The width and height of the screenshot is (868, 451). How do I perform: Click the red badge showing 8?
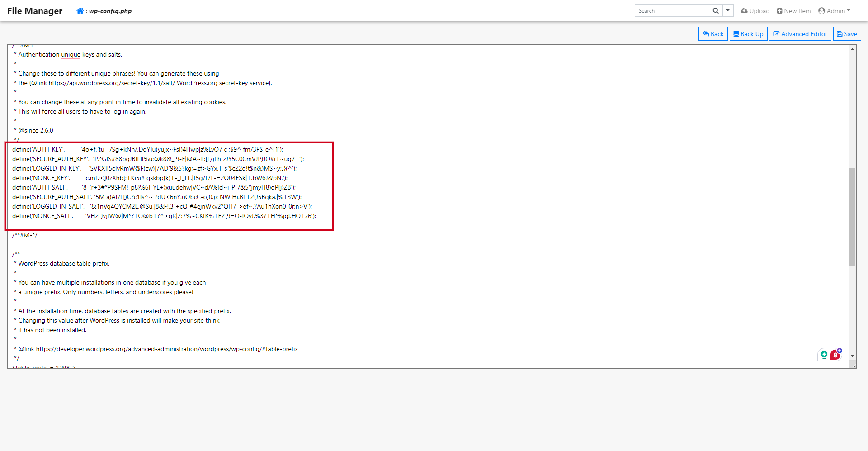click(x=835, y=356)
